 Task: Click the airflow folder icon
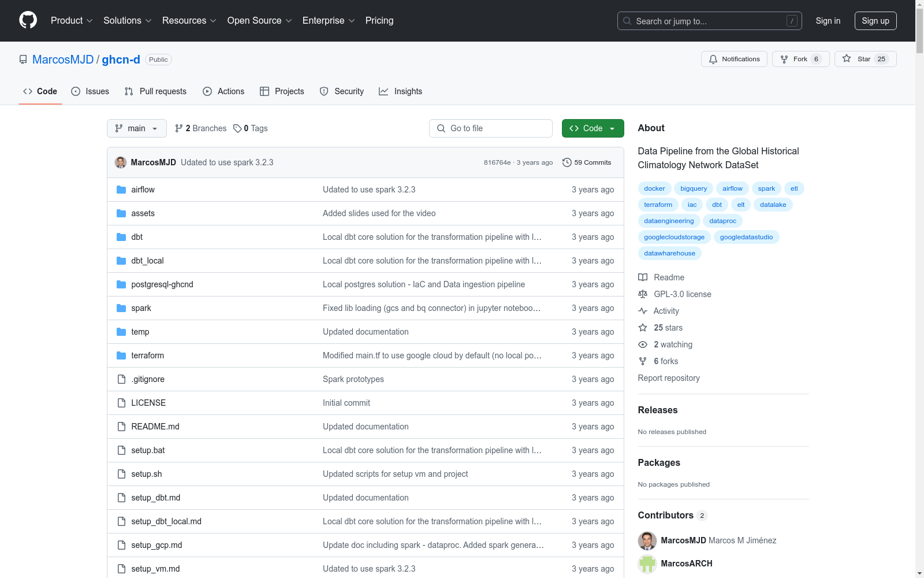pyautogui.click(x=121, y=190)
